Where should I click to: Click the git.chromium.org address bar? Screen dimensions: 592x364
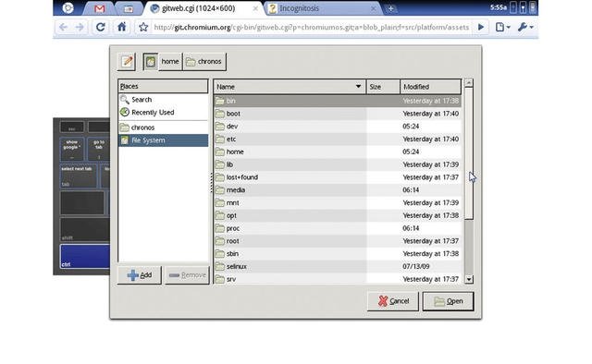tap(312, 27)
